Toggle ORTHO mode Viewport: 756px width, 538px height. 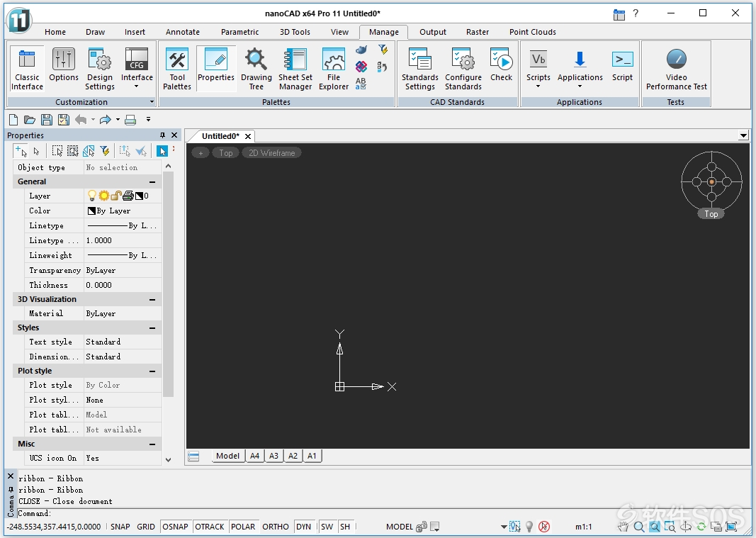[x=276, y=527]
